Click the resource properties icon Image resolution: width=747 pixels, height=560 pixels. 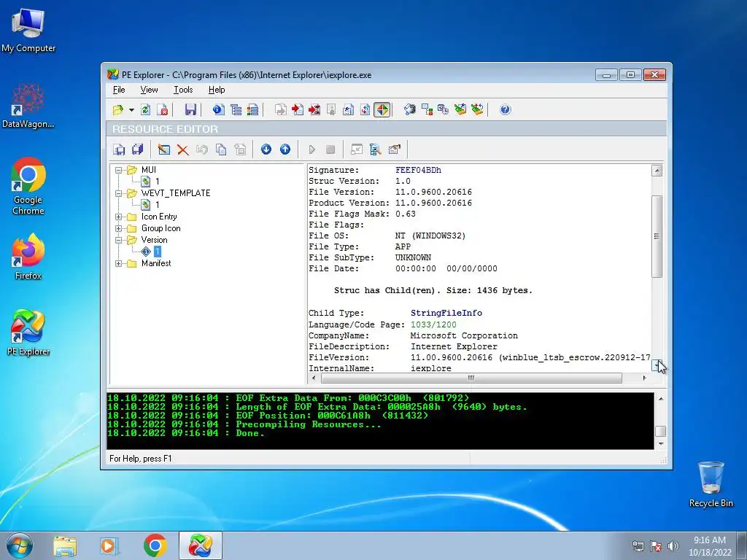tap(395, 149)
